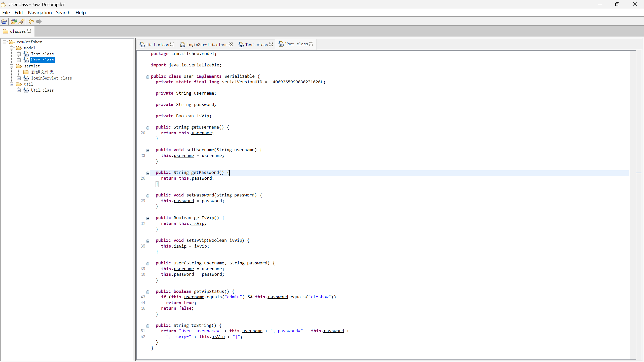Collapse the servlet folder in tree
Image resolution: width=644 pixels, height=362 pixels.
click(x=12, y=66)
